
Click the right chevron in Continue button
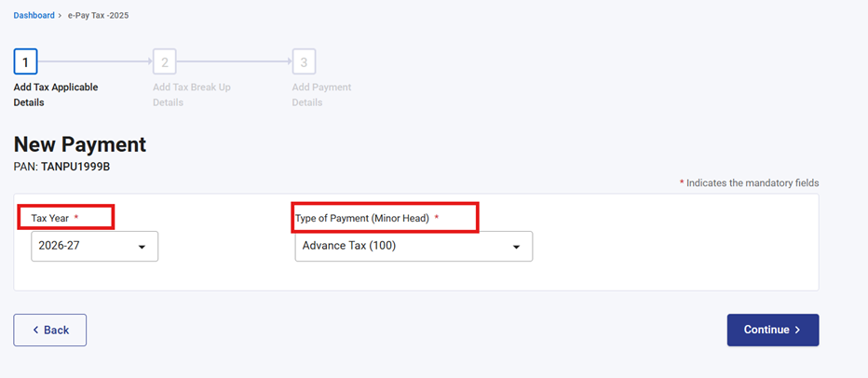798,331
